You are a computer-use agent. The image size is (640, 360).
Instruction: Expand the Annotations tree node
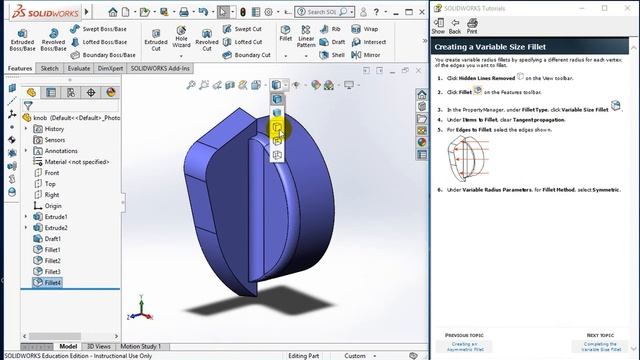pyautogui.click(x=26, y=151)
